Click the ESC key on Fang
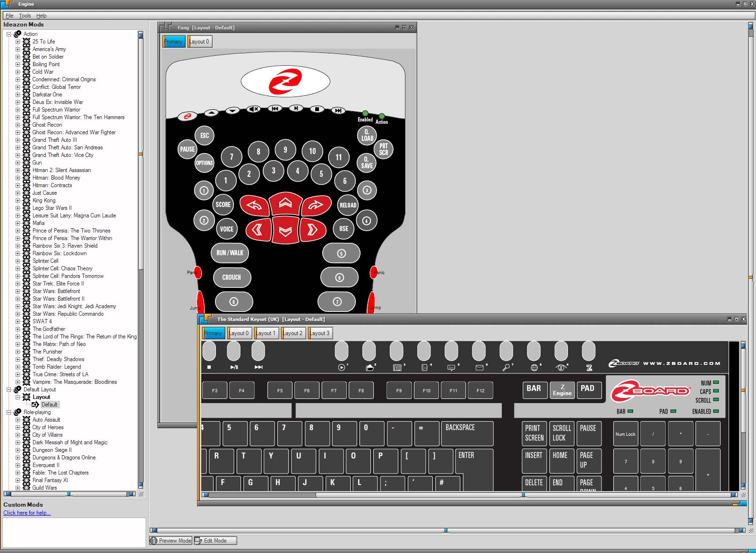The width and height of the screenshot is (756, 553). (204, 136)
